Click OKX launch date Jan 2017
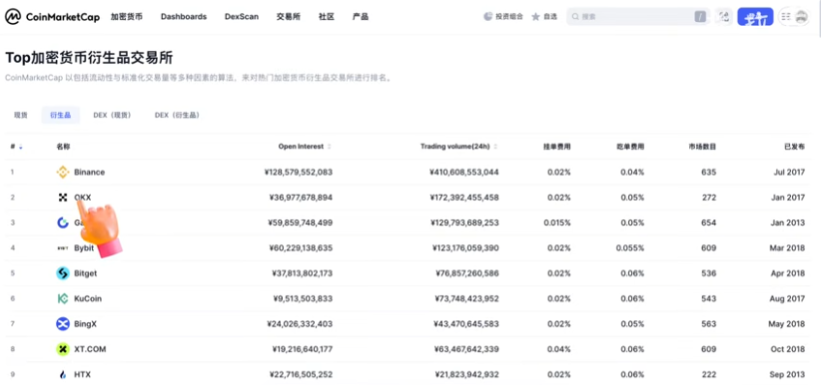Screen dimensions: 821x385 (788, 197)
